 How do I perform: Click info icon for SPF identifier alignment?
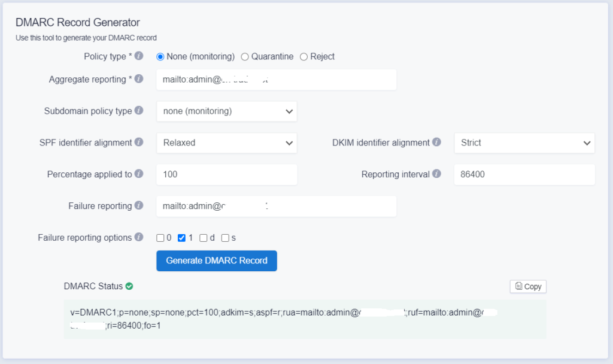[x=139, y=142]
